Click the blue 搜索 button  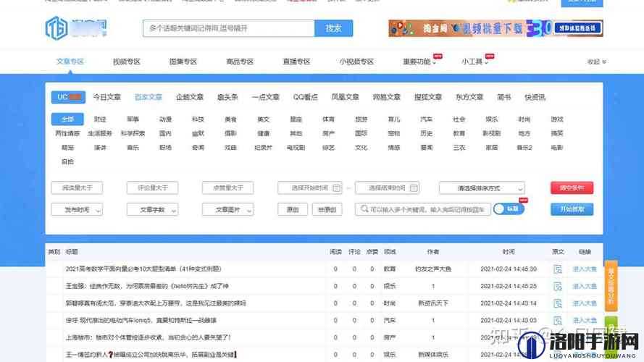333,28
